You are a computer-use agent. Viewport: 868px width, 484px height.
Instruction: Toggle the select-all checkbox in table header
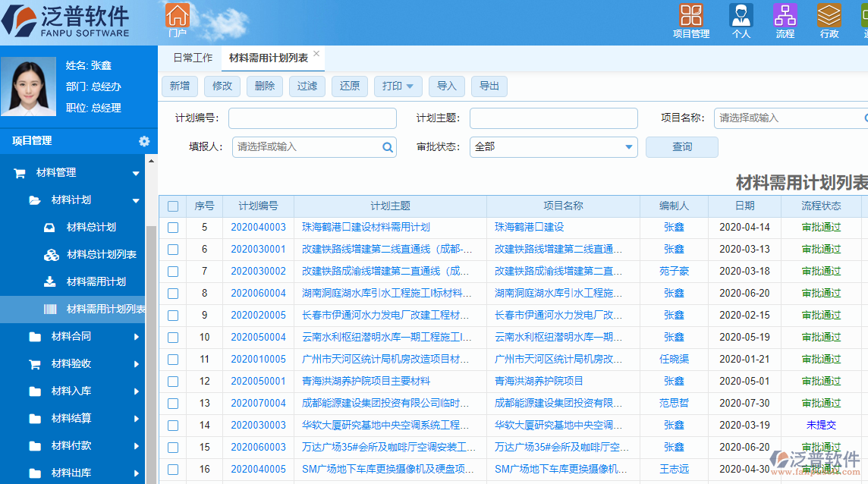pyautogui.click(x=173, y=206)
